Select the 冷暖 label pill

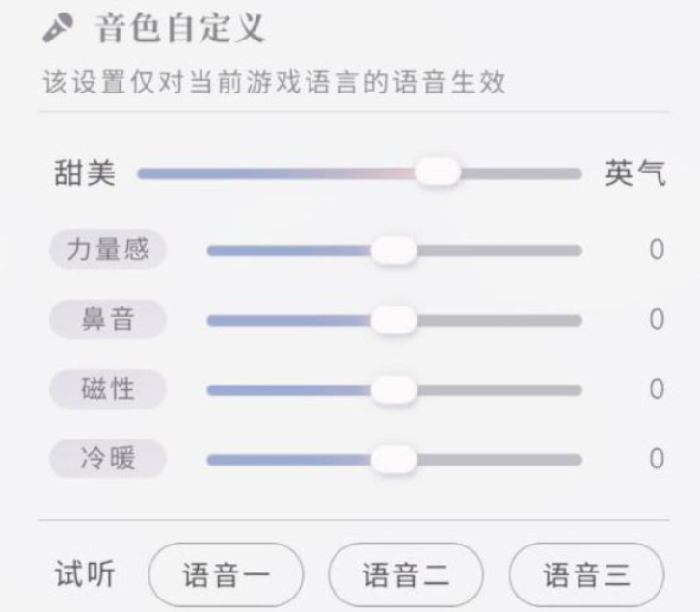(108, 459)
